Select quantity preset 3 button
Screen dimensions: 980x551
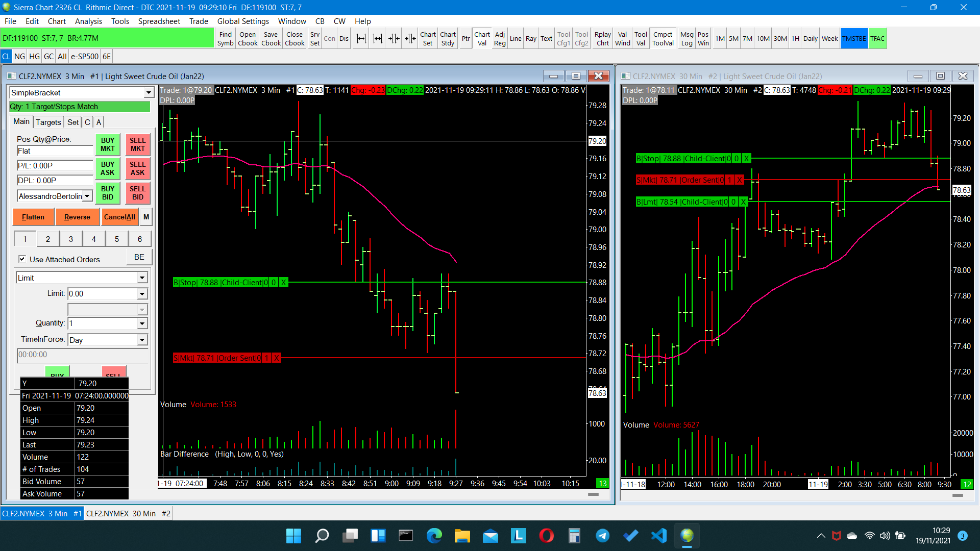[x=70, y=239]
